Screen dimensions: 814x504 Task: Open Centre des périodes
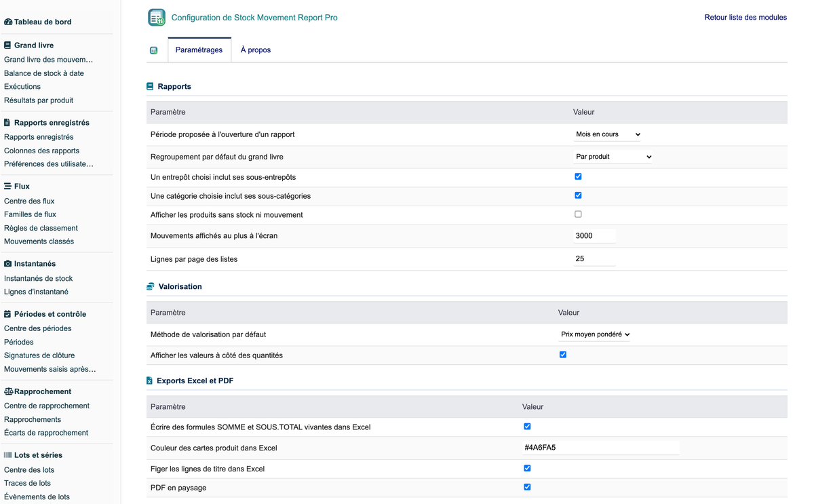click(37, 328)
